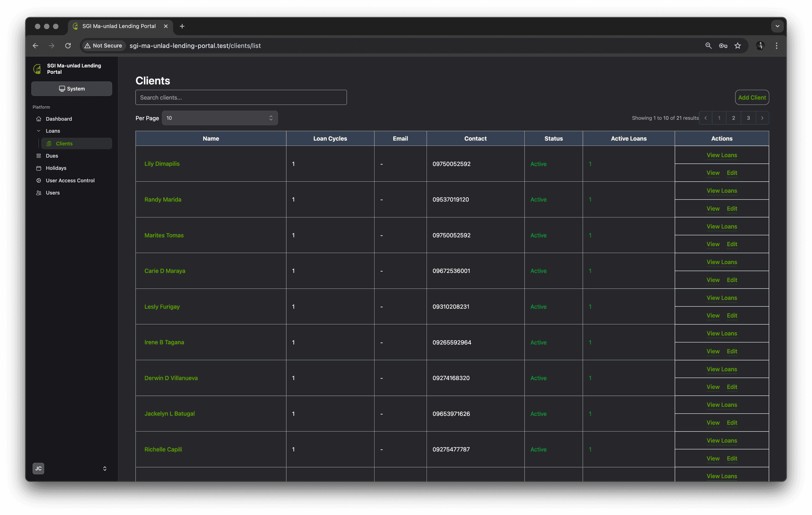812x515 pixels.
Task: Reload the page in browser toolbar
Action: click(68, 46)
